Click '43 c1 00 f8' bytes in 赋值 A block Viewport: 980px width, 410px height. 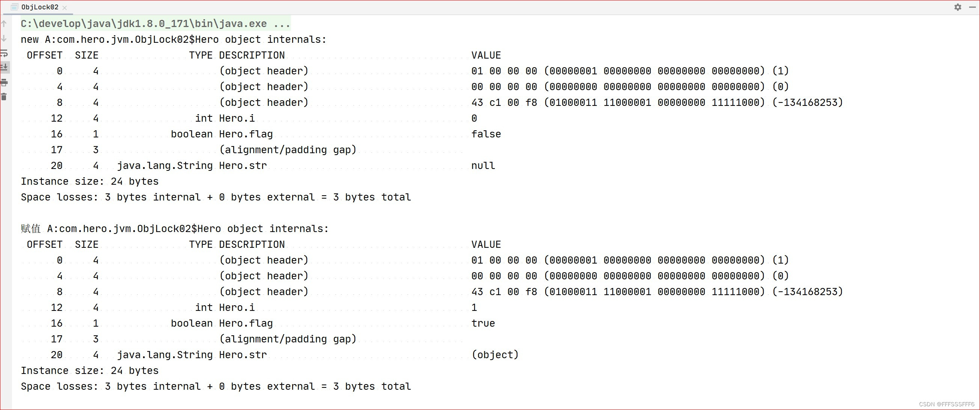coord(504,292)
